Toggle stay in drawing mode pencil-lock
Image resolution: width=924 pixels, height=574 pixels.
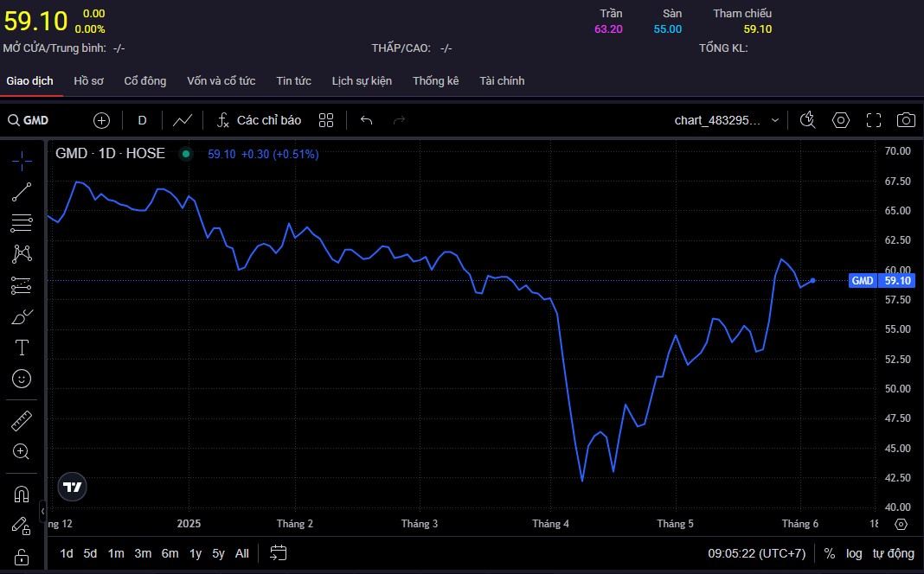(x=22, y=525)
